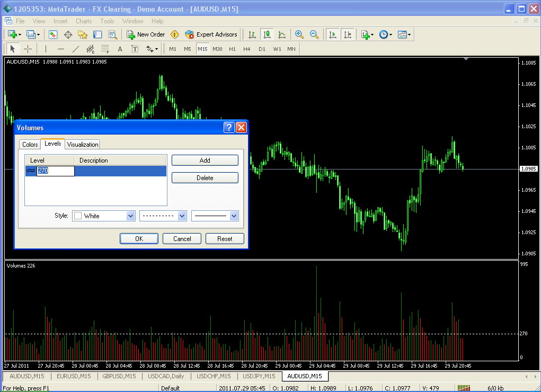
Task: Select the vertical line drawing tool
Action: pos(46,49)
